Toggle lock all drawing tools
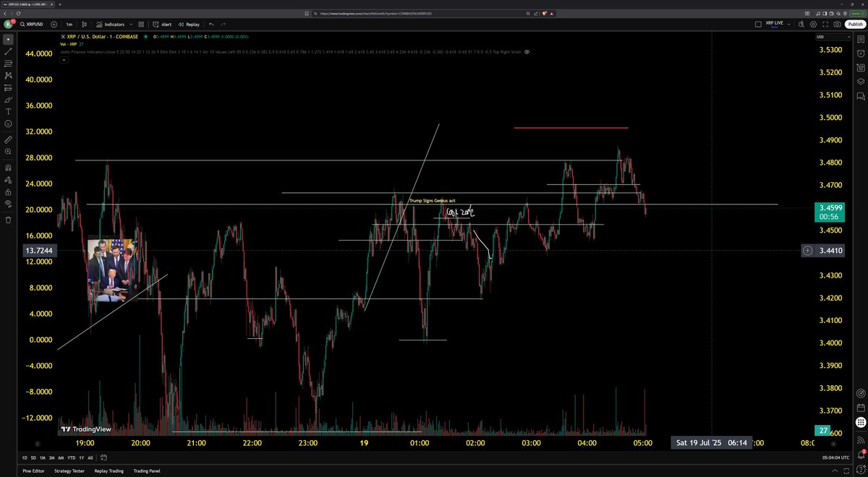 click(x=9, y=192)
